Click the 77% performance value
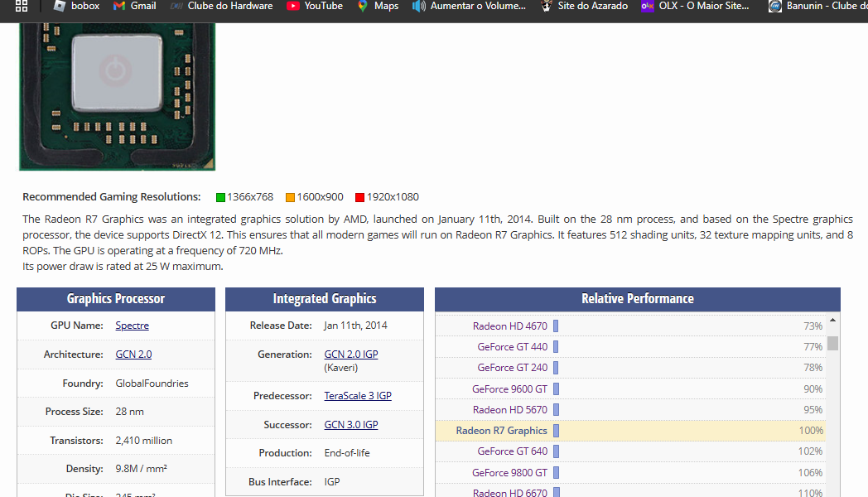The image size is (868, 497). coord(813,347)
